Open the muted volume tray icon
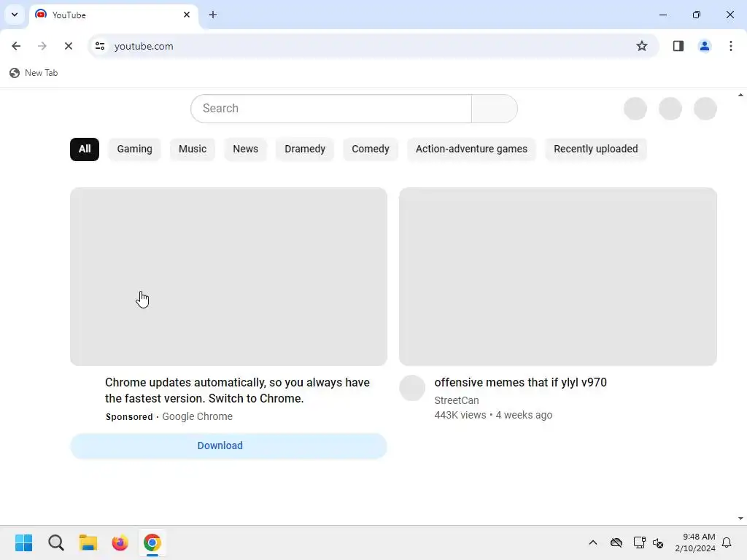This screenshot has height=560, width=747. (658, 542)
